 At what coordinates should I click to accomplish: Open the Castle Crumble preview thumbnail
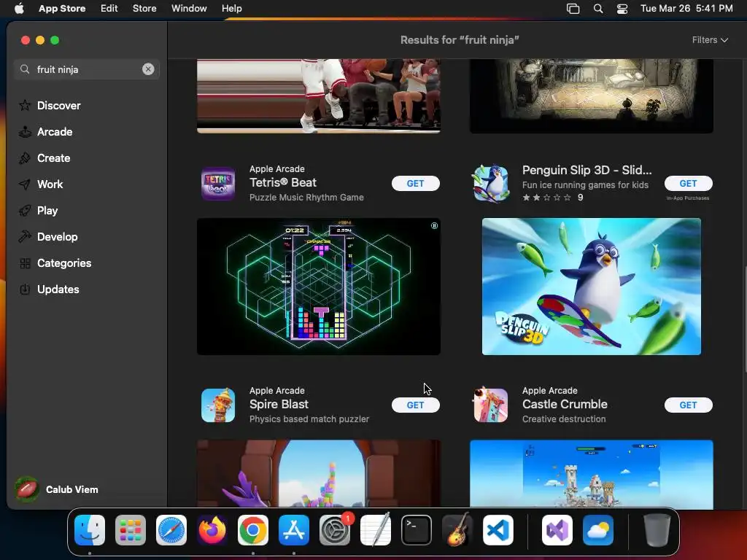[591, 474]
